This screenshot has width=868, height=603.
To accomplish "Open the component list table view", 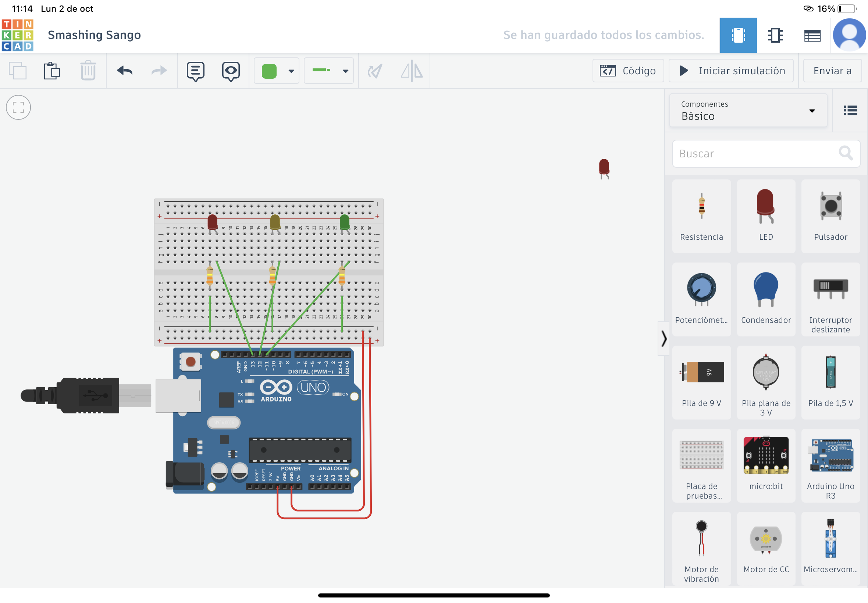I will 812,35.
